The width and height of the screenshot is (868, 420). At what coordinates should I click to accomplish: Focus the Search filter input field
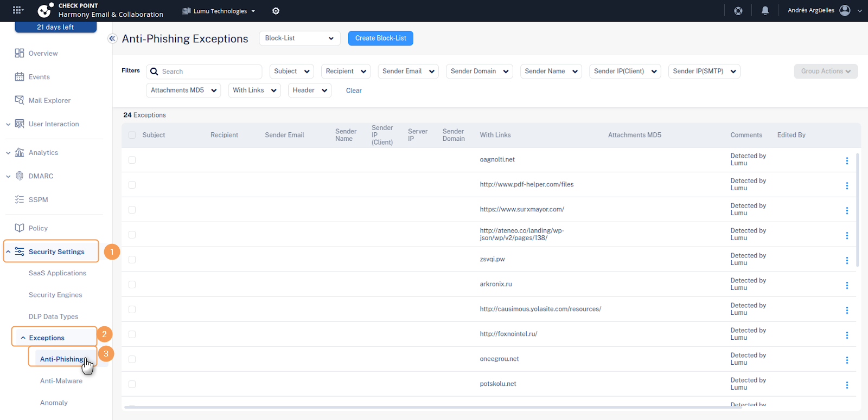(209, 72)
